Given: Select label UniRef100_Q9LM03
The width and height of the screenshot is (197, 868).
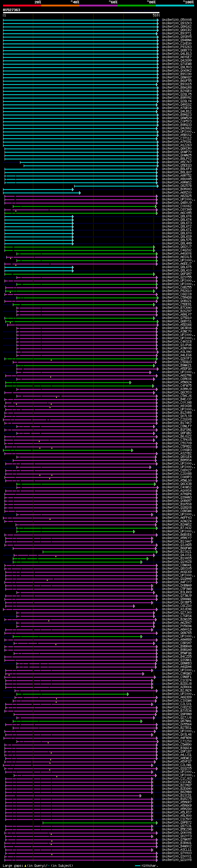Looking at the screenshot, I should pos(177,67).
